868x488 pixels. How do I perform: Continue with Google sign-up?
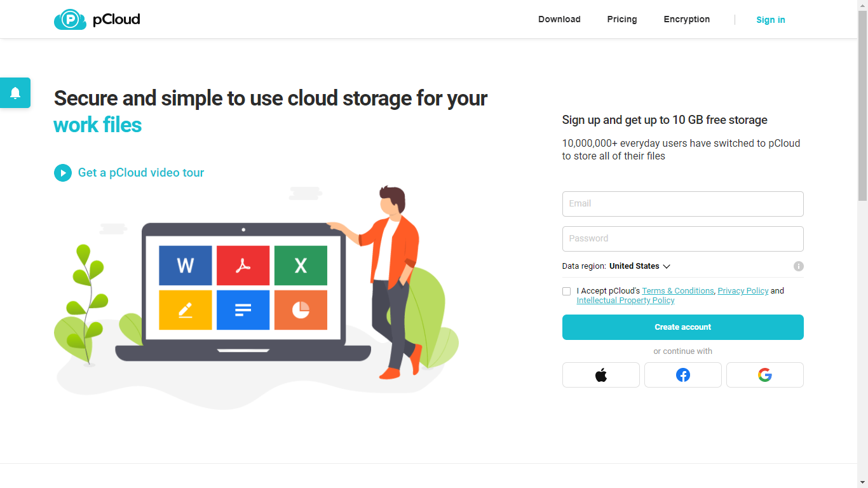tap(765, 375)
